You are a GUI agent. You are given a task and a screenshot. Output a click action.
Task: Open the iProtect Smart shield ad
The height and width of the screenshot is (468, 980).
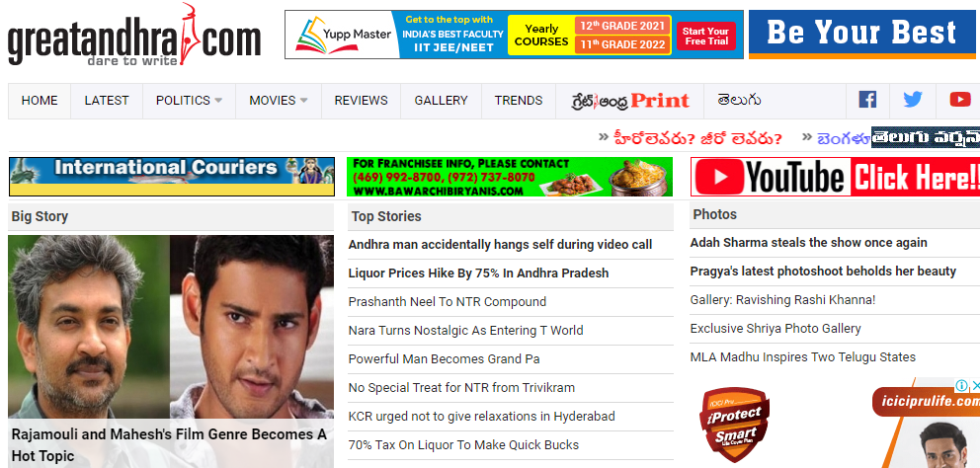click(x=734, y=425)
